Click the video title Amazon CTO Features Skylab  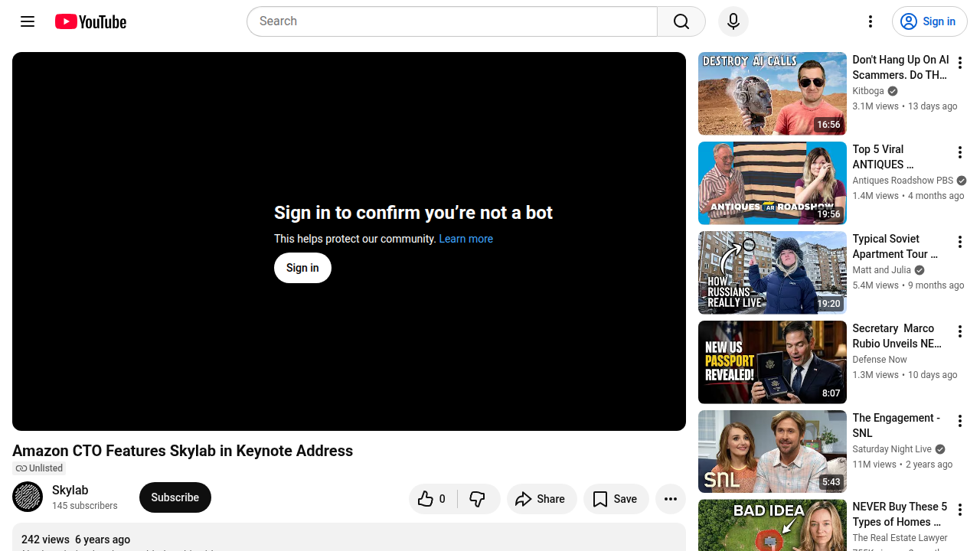[183, 451]
